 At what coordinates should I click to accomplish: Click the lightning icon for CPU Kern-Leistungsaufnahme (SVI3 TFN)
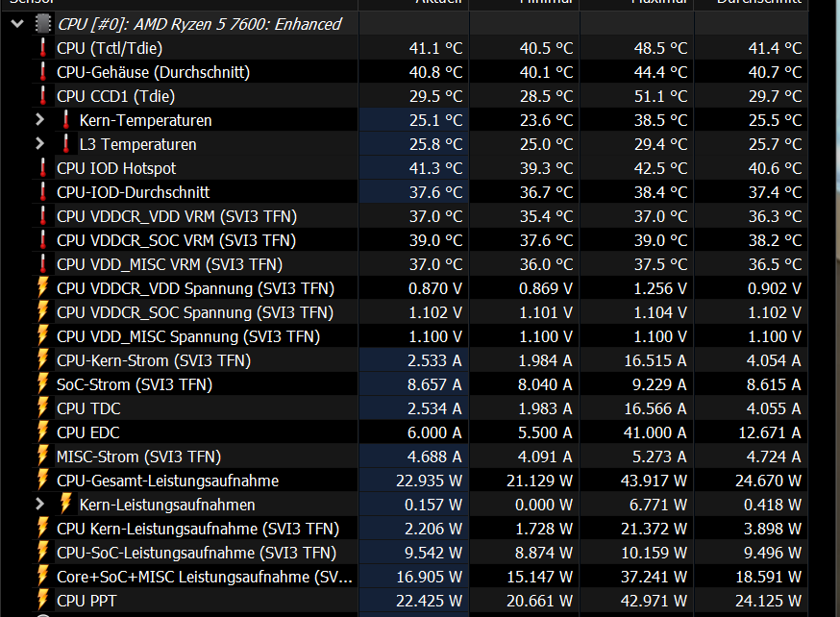pyautogui.click(x=43, y=528)
